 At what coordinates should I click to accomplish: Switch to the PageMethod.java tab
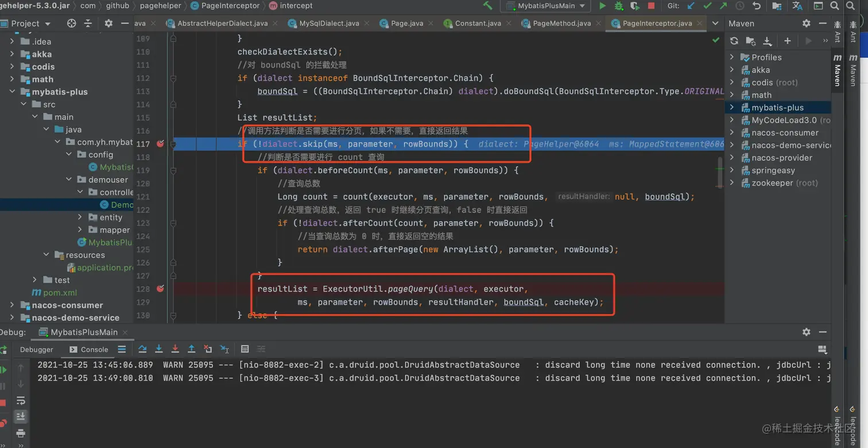coord(561,24)
